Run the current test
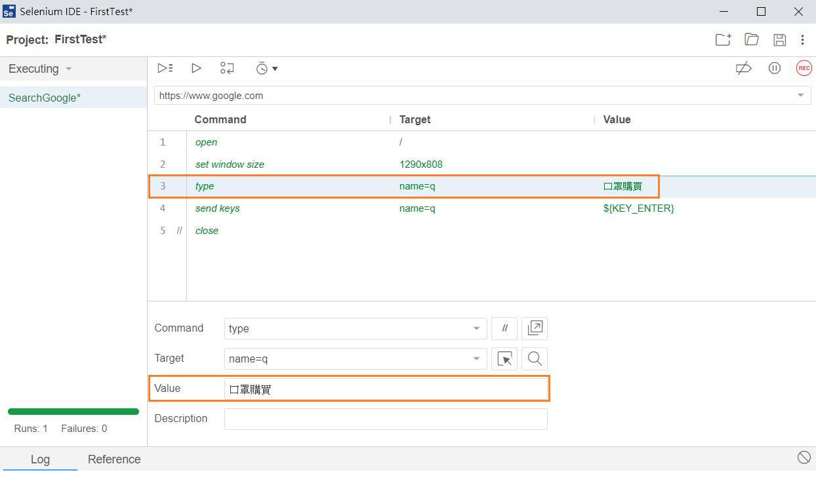Image resolution: width=816 pixels, height=504 pixels. pyautogui.click(x=196, y=68)
